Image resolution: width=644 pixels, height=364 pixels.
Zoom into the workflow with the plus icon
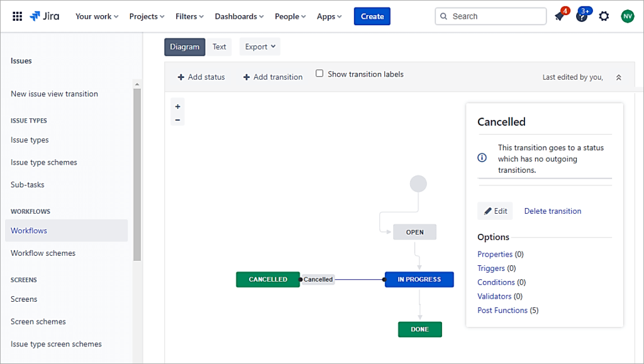177,106
